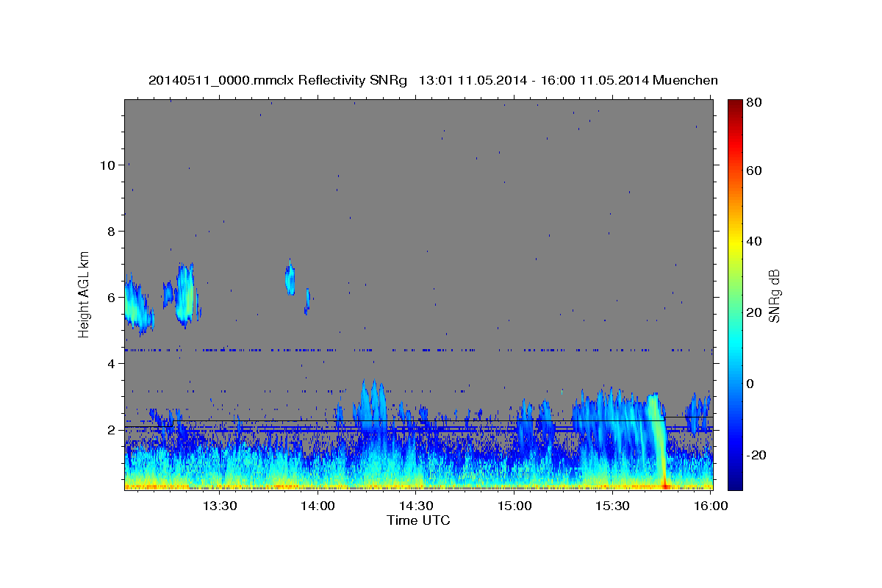This screenshot has height=588, width=882.
Task: Click the '15:30' time tick label
Action: point(612,506)
